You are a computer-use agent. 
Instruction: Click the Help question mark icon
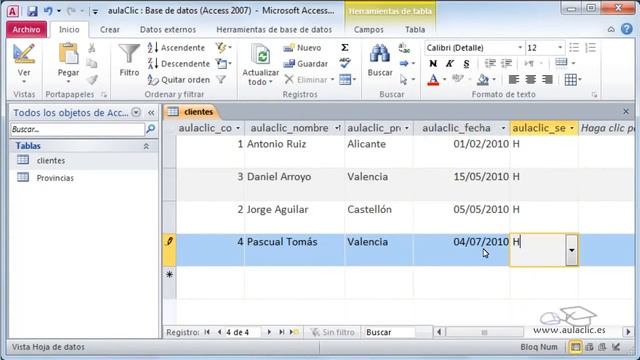(627, 29)
